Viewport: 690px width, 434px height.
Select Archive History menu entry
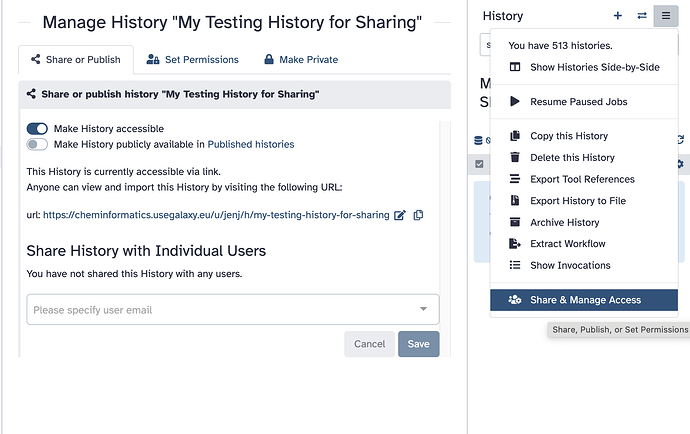[584, 222]
